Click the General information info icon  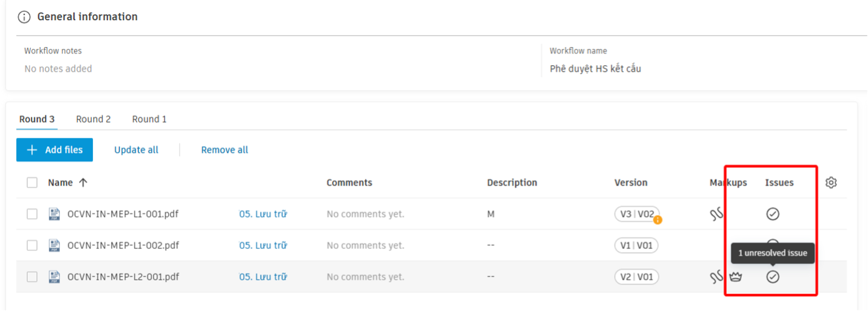pos(24,17)
